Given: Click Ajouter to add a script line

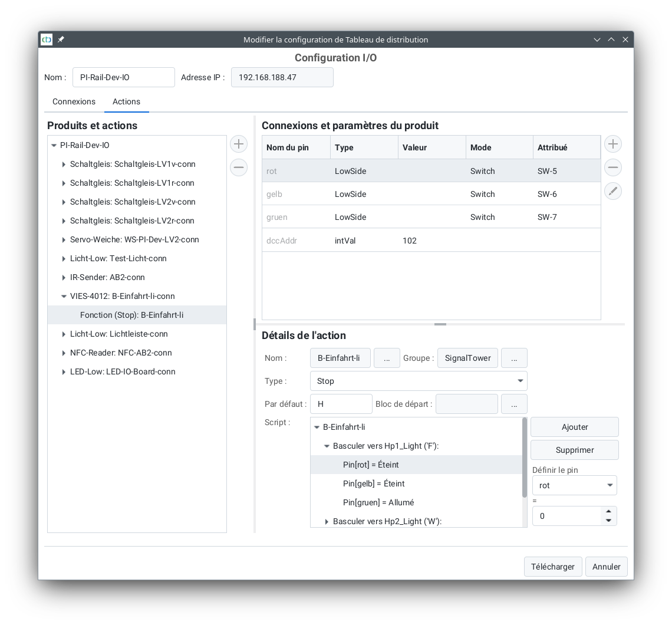Looking at the screenshot, I should point(574,426).
